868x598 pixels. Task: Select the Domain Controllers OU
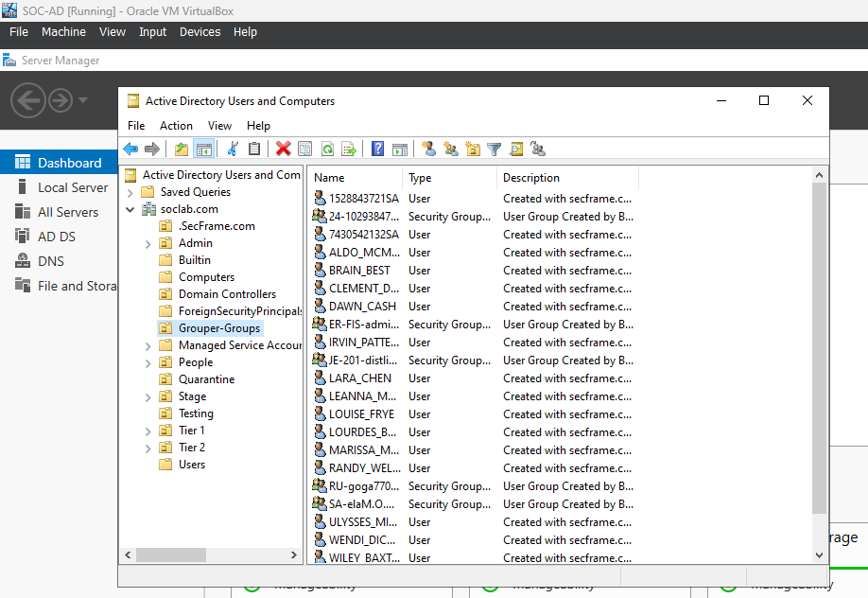(x=227, y=293)
